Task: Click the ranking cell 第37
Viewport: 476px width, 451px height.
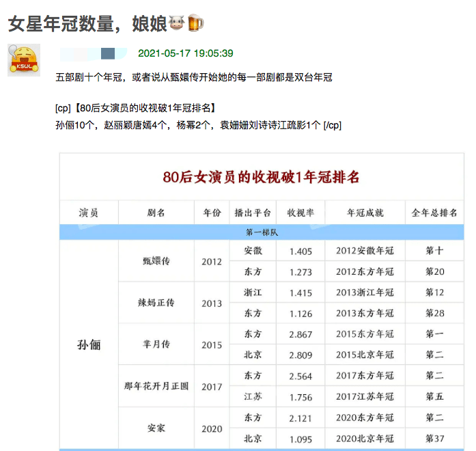Action: pyautogui.click(x=434, y=438)
